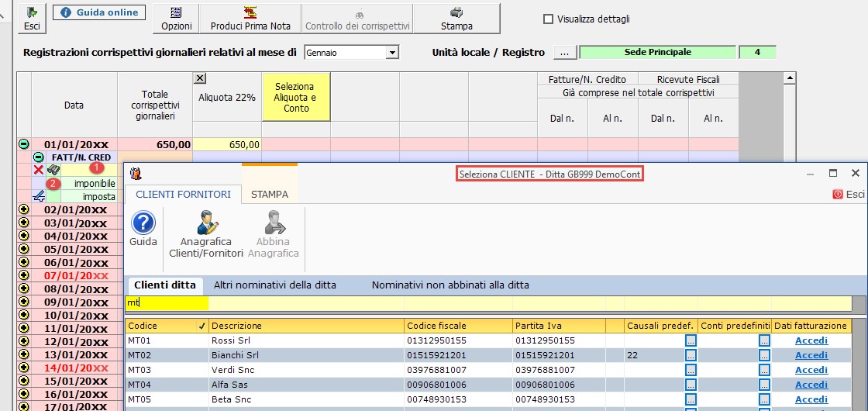Delete the invoice row with the red X
Viewport: 868px width, 411px height.
point(38,170)
